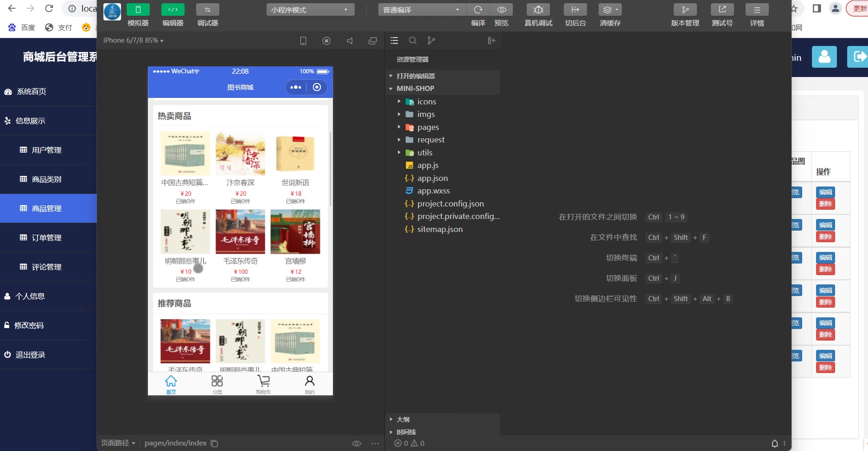The image size is (868, 451).
Task: Switch to 分类 tab in simulator
Action: tap(217, 384)
